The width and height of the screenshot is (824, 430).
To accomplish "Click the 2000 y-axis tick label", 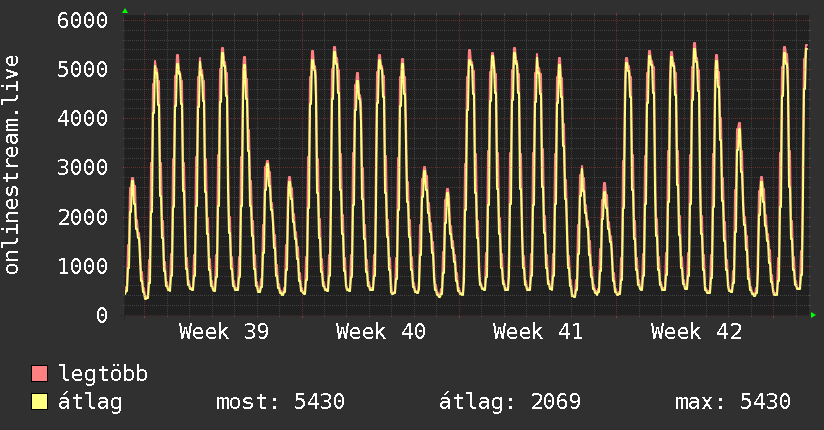I will pos(83,217).
